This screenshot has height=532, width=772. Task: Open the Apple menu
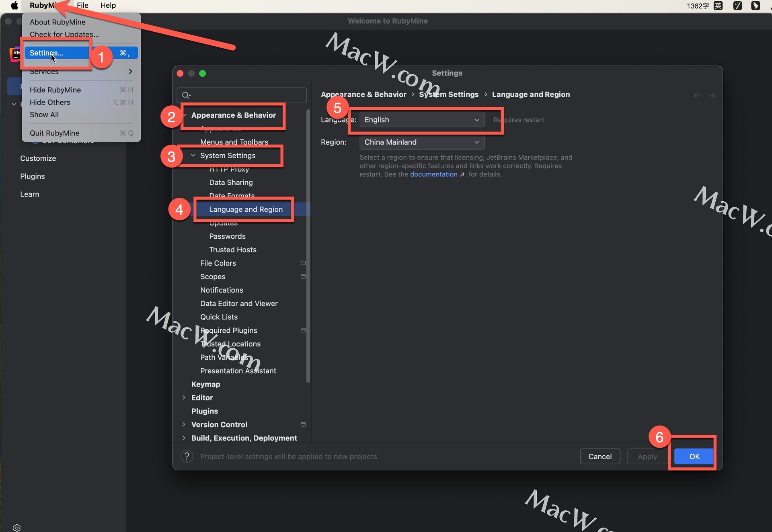point(14,5)
